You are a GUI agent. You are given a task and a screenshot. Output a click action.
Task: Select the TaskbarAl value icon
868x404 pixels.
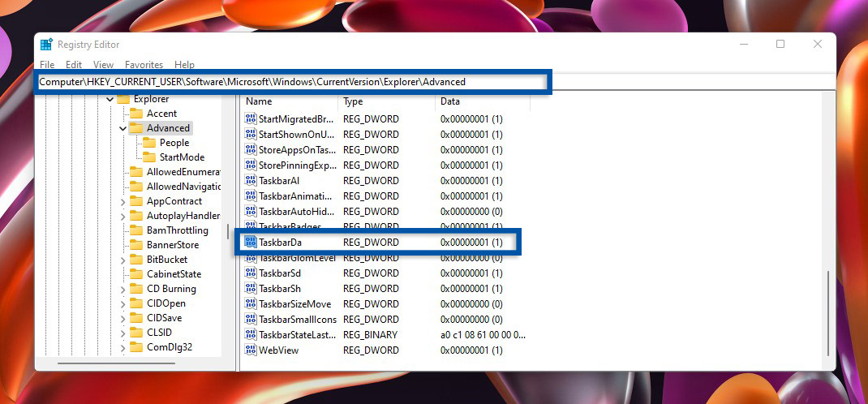coord(251,181)
